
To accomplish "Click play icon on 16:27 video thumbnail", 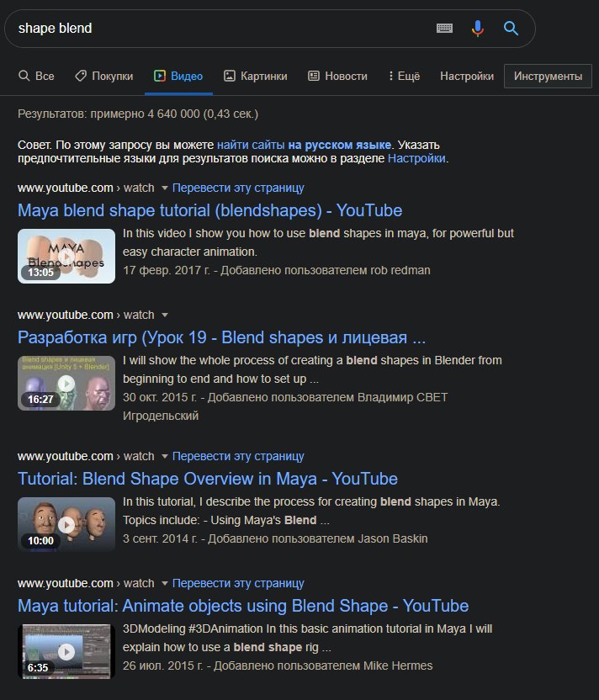I will coord(66,384).
